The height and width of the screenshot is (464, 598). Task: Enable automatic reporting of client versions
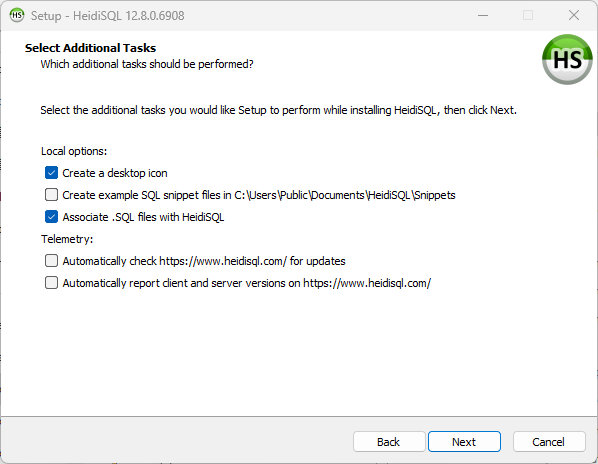click(51, 283)
